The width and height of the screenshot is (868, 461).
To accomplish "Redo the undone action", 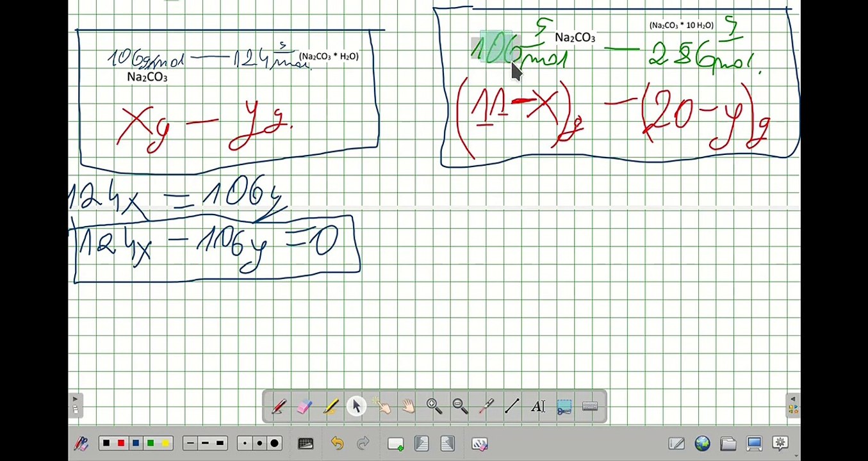I will [x=363, y=443].
